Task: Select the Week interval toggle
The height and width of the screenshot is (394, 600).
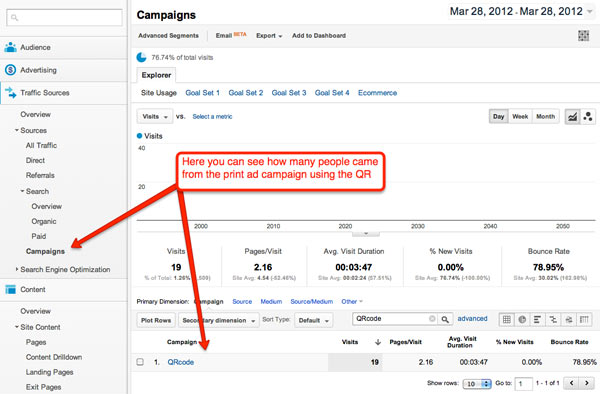Action: point(520,116)
